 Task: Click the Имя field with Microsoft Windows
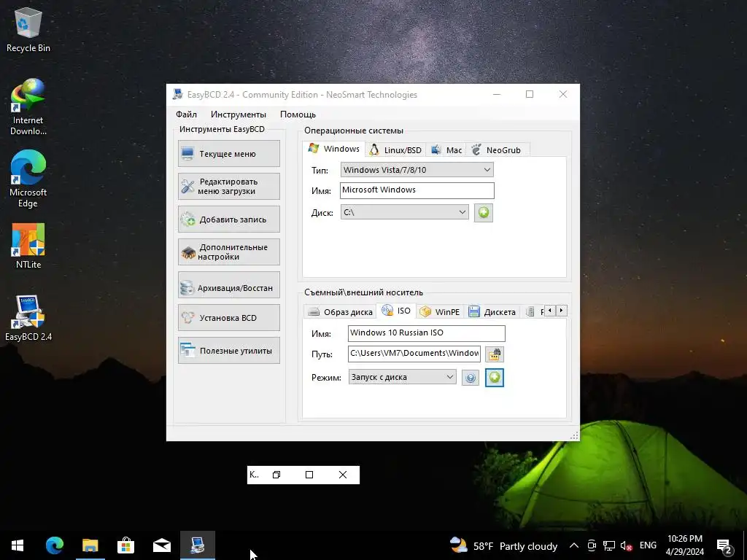tap(417, 190)
